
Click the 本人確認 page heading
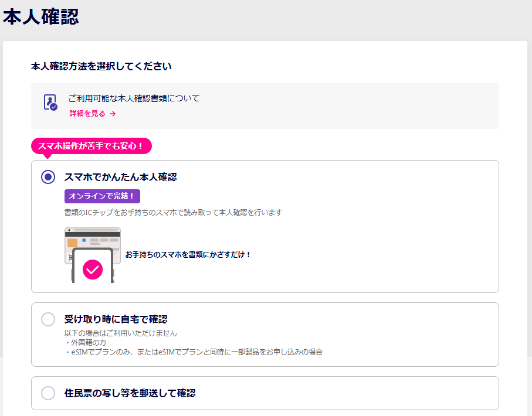click(x=40, y=17)
